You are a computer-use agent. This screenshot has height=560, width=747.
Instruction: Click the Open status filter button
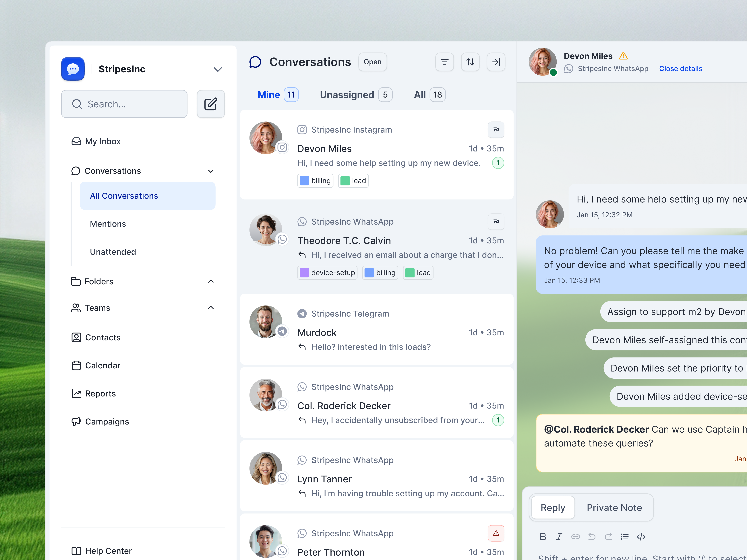372,62
